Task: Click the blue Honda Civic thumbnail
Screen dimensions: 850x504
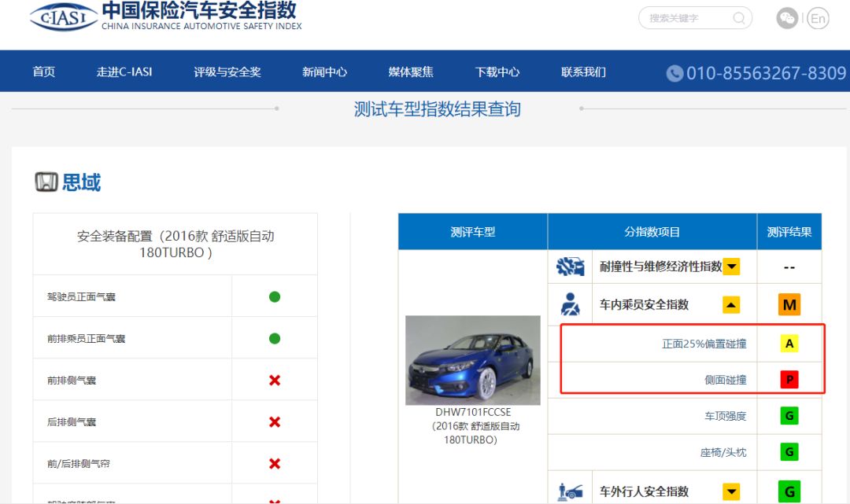Action: 472,360
